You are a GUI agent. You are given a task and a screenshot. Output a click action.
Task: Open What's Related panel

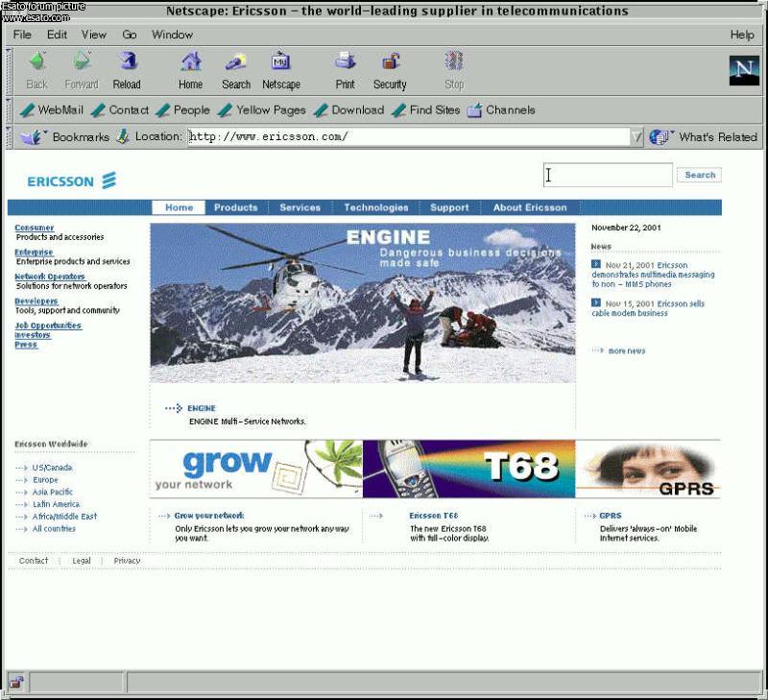pyautogui.click(x=704, y=137)
